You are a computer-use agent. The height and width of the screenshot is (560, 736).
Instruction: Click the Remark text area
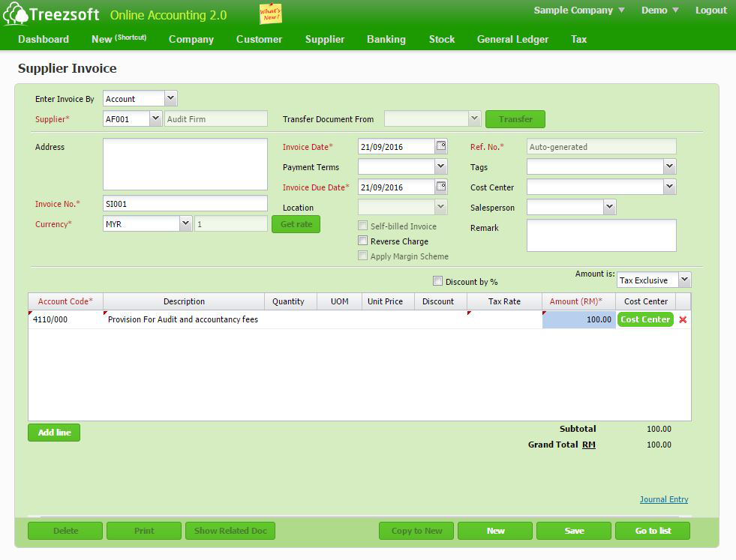[x=601, y=235]
